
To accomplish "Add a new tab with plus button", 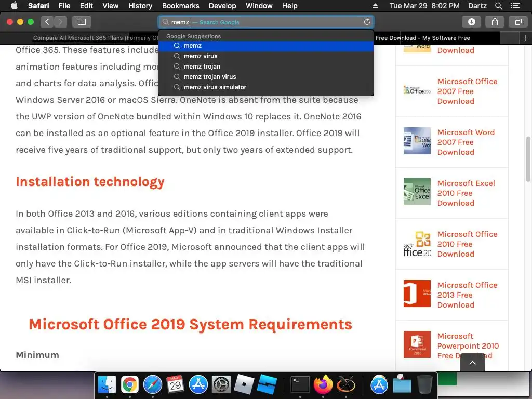I will [x=525, y=38].
